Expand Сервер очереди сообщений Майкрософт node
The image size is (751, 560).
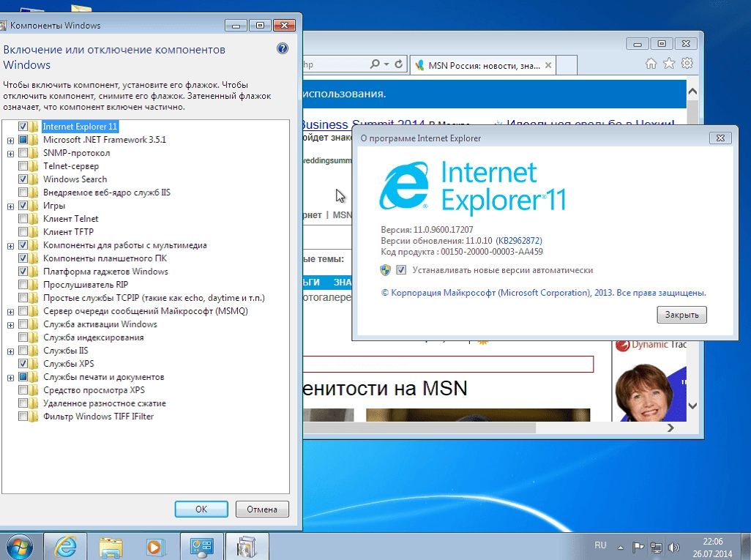pyautogui.click(x=10, y=312)
